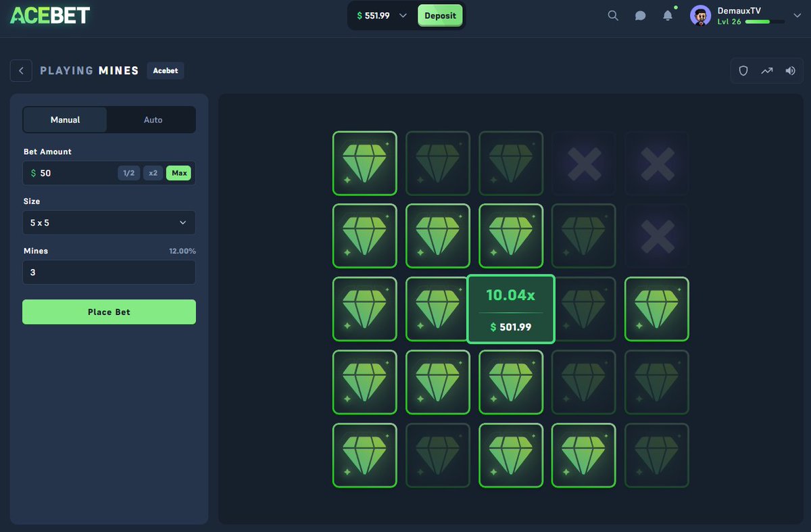Click row 3 column 1 diamond tile
Viewport: 811px width, 532px height.
[365, 309]
